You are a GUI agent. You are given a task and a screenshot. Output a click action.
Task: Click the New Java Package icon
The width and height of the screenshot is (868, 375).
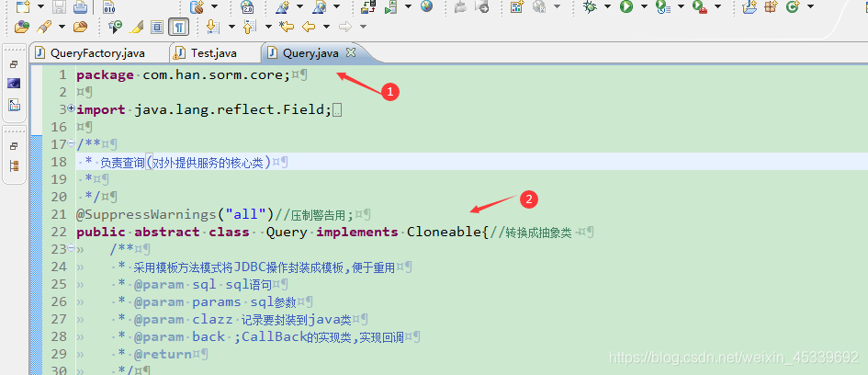coord(771,6)
